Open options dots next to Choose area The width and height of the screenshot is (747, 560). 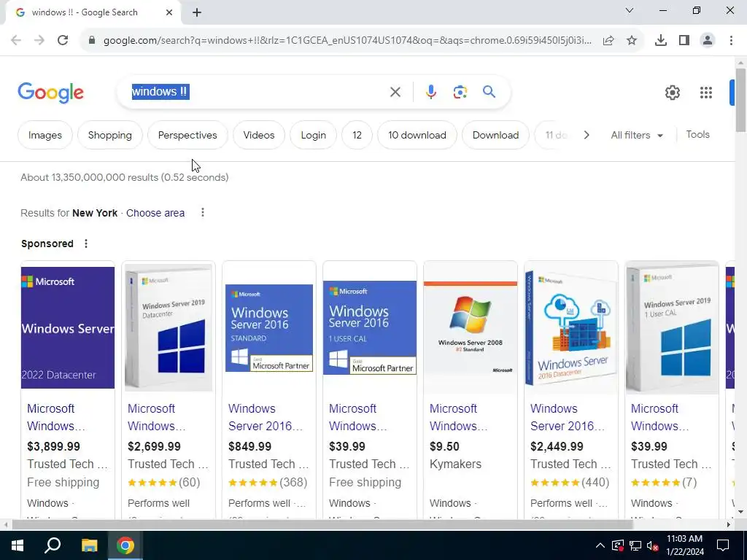click(x=203, y=212)
